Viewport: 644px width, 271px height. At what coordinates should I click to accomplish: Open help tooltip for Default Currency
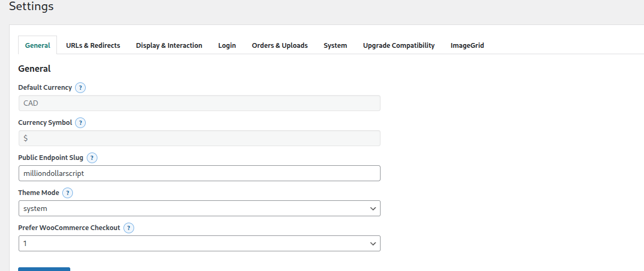coord(80,88)
